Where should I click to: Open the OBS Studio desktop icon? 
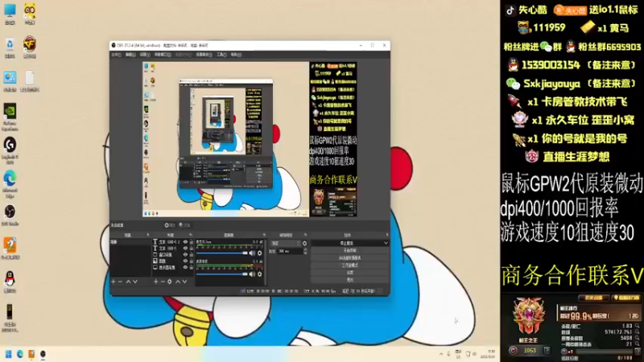pyautogui.click(x=10, y=216)
